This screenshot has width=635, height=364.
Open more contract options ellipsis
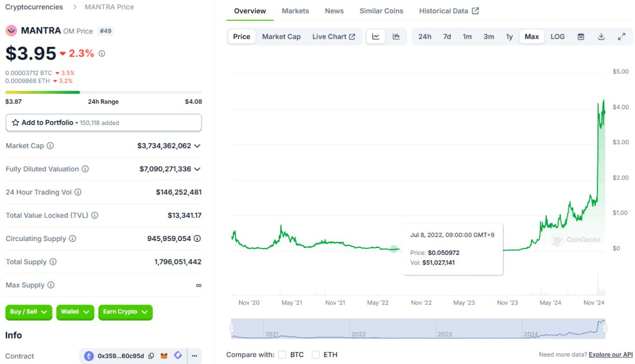[x=194, y=356]
